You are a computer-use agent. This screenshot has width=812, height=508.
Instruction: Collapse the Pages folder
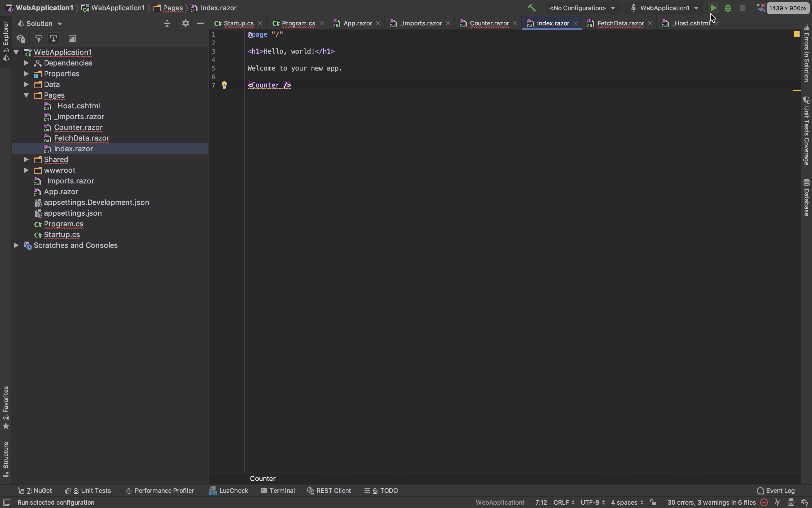[26, 95]
